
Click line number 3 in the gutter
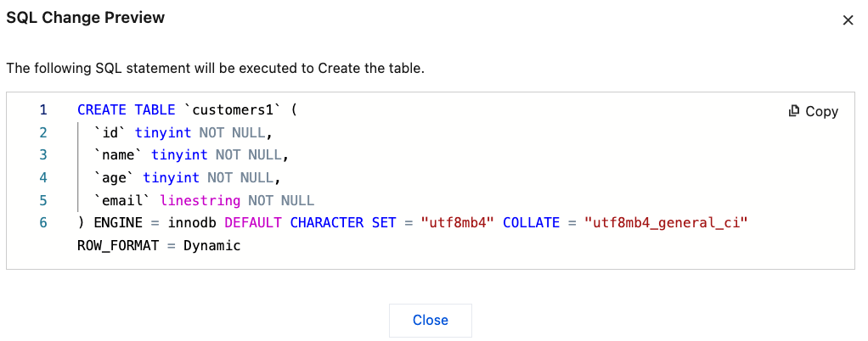tap(43, 155)
